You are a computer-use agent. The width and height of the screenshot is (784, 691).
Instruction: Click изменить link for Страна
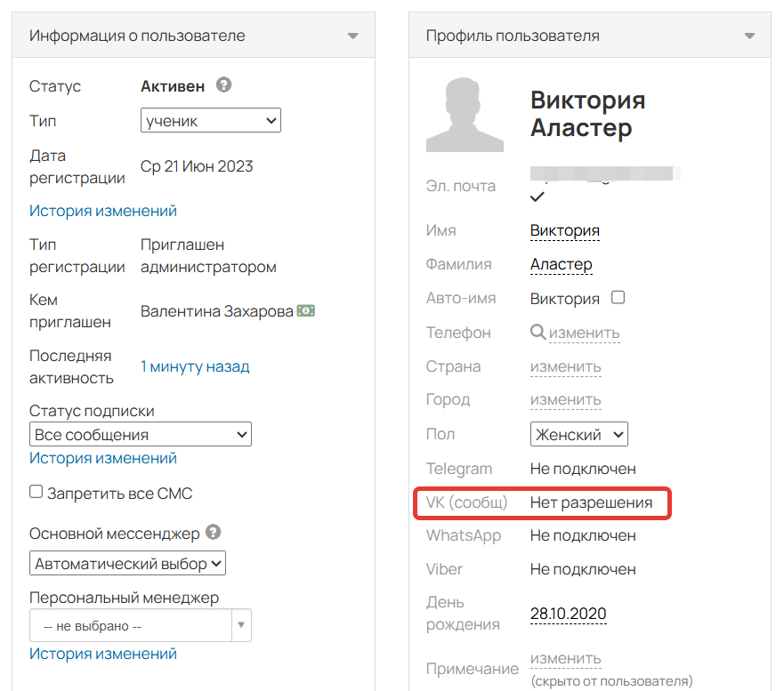565,366
